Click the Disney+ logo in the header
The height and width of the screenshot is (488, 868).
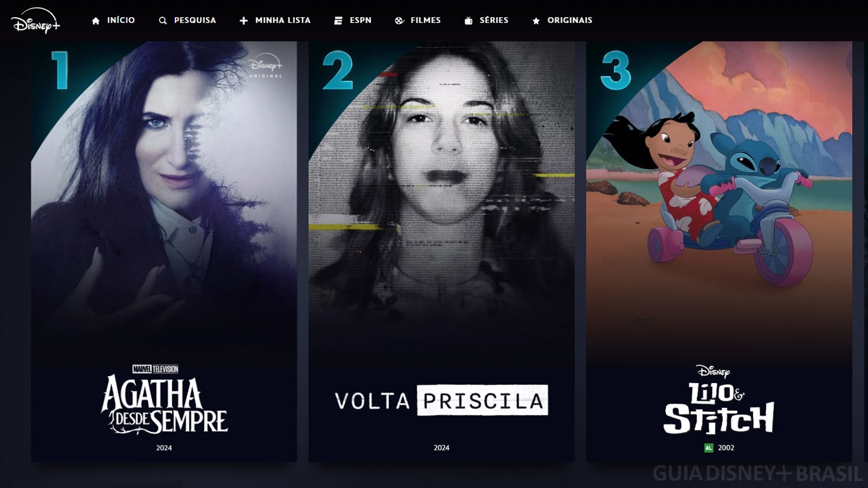[36, 20]
